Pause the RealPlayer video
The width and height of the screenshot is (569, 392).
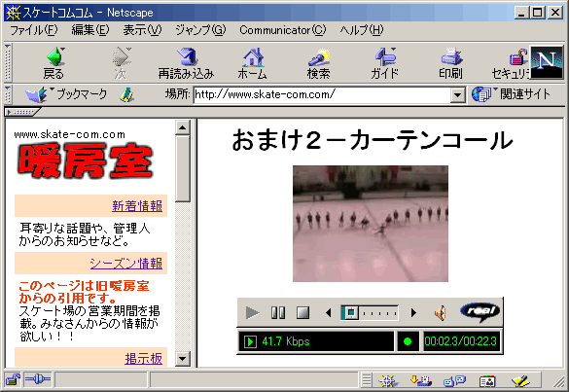tap(278, 312)
